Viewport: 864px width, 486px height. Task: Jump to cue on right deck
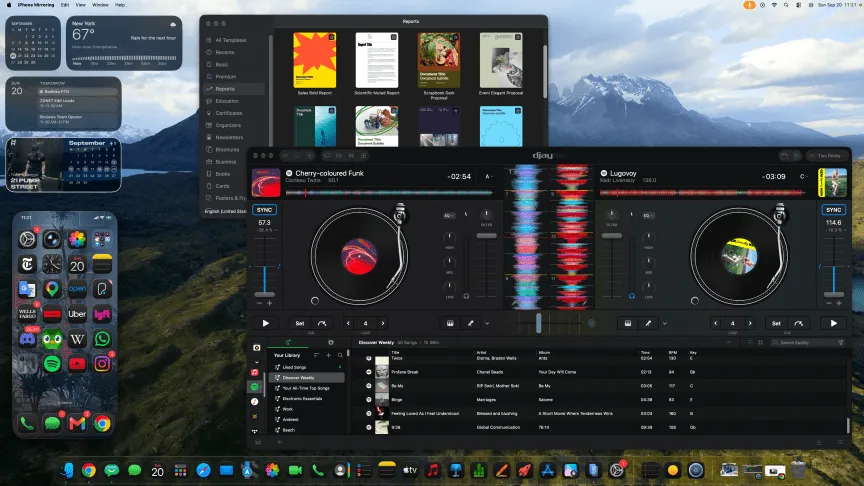click(x=798, y=323)
